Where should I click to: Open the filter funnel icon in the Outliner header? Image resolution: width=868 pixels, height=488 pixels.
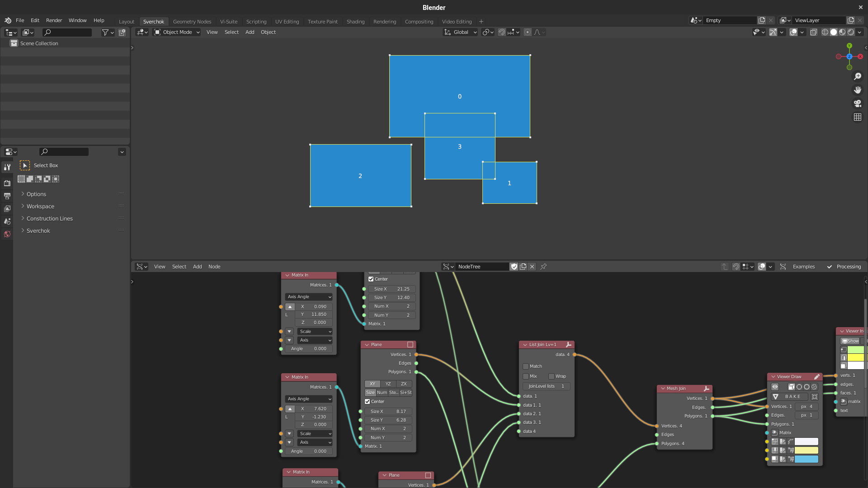tap(104, 32)
